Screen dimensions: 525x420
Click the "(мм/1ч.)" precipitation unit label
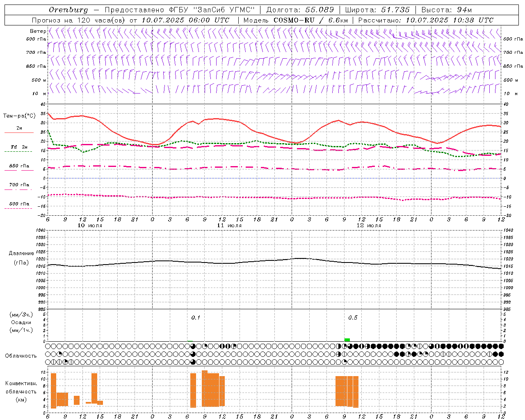tap(21, 330)
